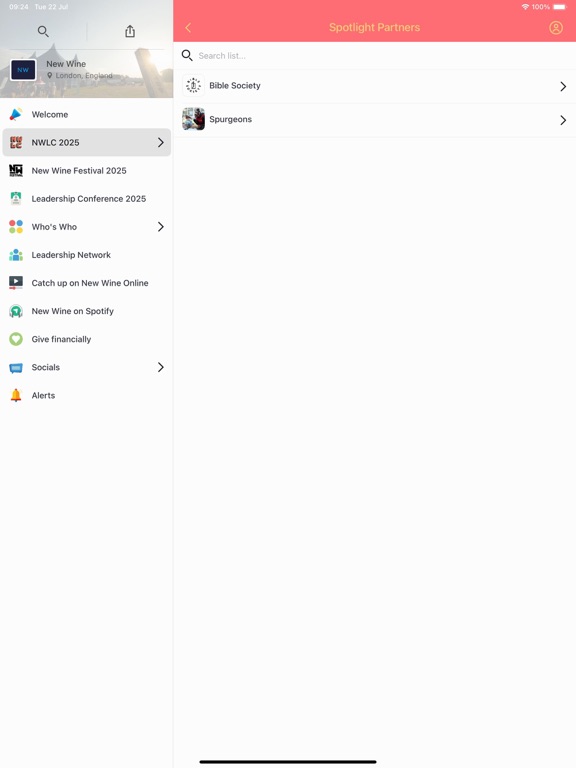Click the Search list input field
Viewport: 576px width, 768px height.
pyautogui.click(x=375, y=56)
